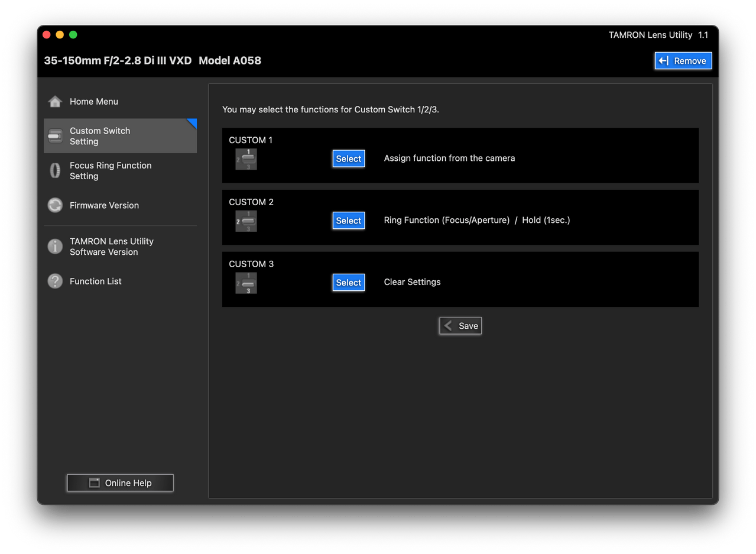Click 'Assign function from the camera' text
Viewport: 756px width, 554px height.
449,158
